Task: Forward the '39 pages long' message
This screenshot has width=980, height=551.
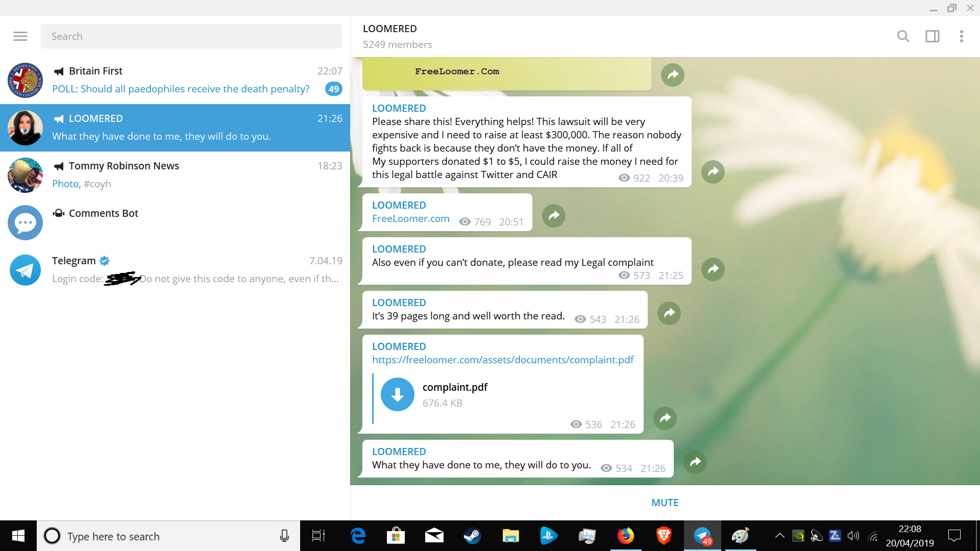Action: click(669, 313)
